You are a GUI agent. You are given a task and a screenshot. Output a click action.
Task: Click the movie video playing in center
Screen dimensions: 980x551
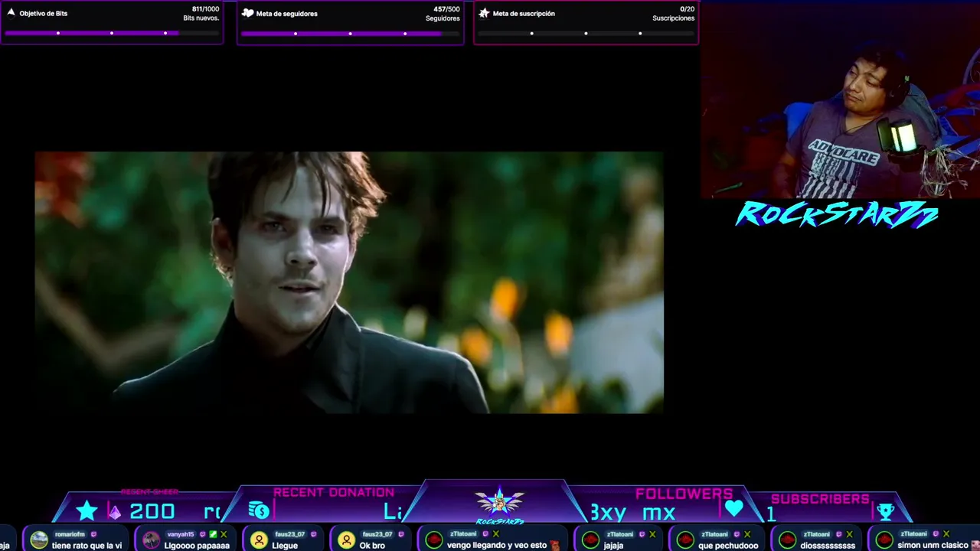click(x=349, y=282)
